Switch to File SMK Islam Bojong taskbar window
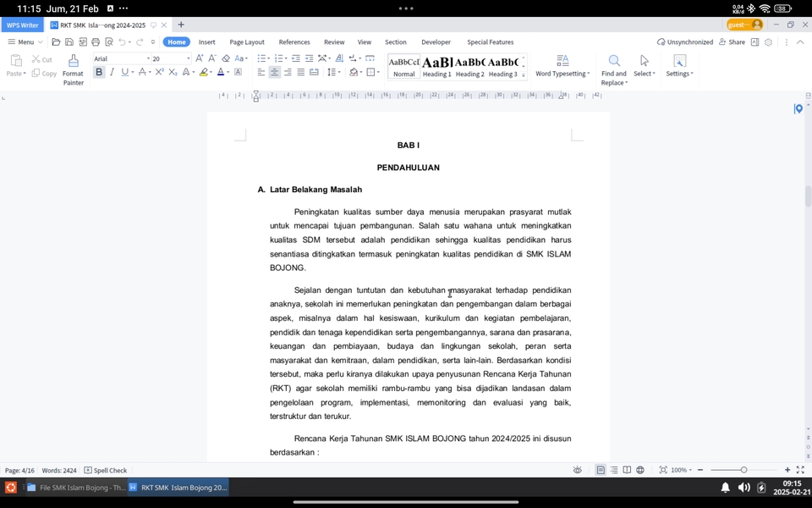 click(x=76, y=488)
